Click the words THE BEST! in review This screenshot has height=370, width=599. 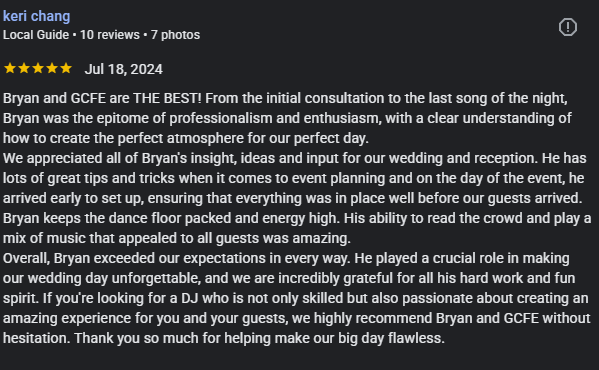167,99
